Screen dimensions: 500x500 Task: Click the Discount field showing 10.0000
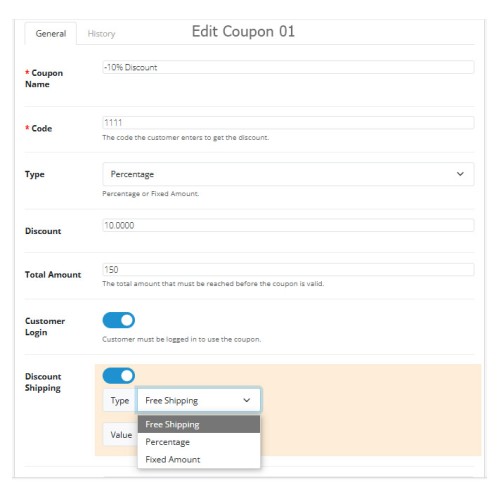pos(288,225)
